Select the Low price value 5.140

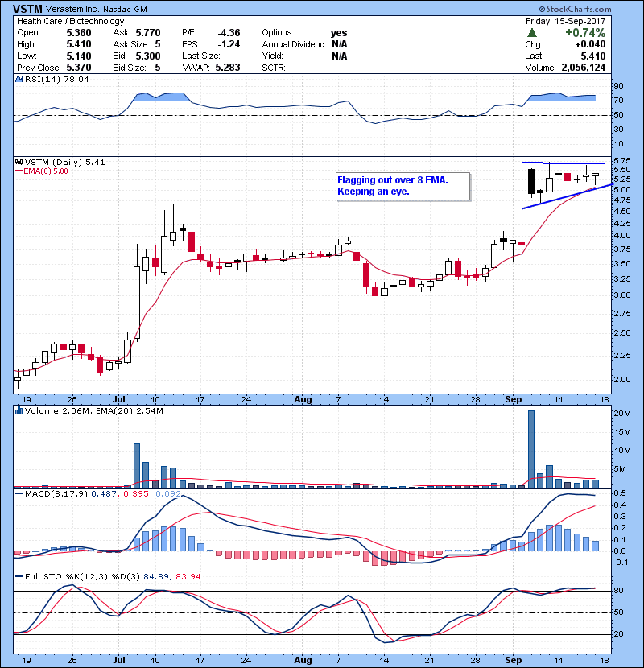79,56
